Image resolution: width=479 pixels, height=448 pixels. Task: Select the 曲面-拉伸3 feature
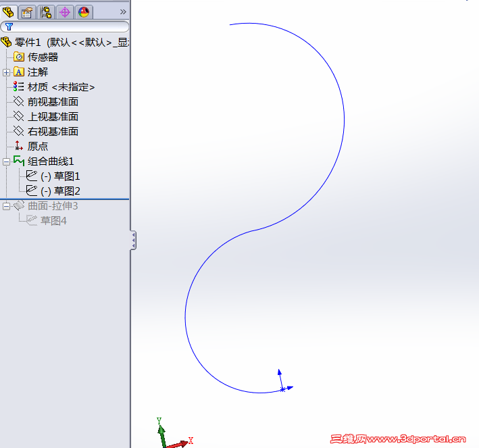pyautogui.click(x=53, y=206)
